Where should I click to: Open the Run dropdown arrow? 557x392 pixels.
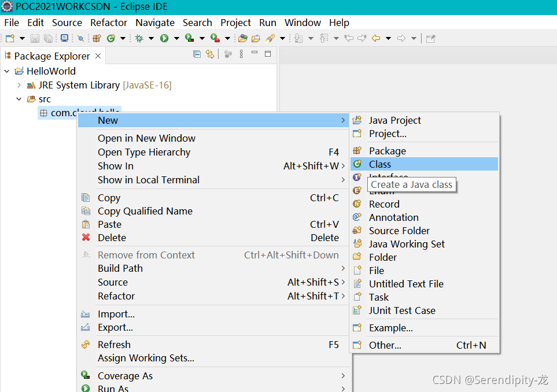click(176, 38)
